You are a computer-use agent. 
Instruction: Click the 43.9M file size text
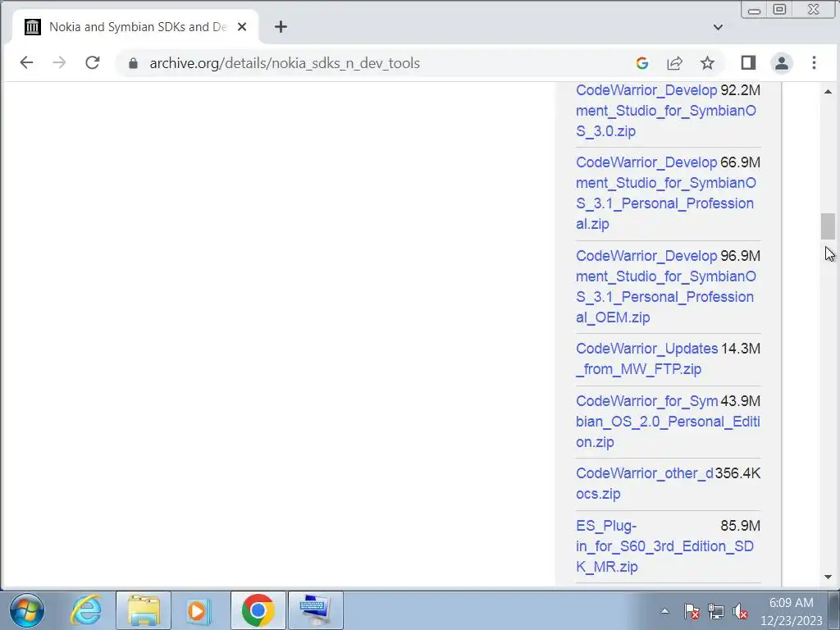741,401
